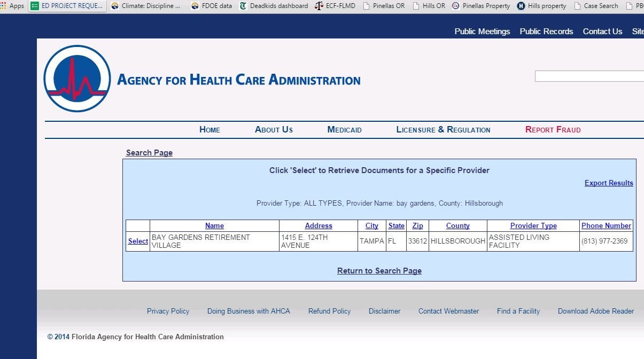Viewport: 644px width, 359px height.
Task: Open Public Records link
Action: [546, 32]
